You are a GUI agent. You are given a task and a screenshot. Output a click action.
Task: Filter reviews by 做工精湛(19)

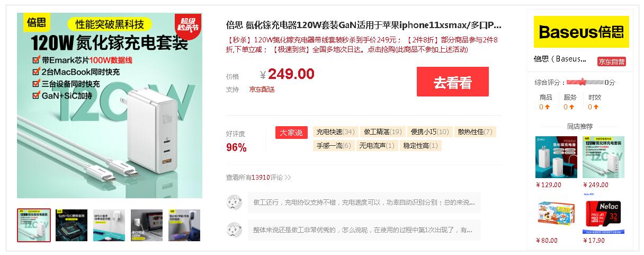tap(383, 132)
